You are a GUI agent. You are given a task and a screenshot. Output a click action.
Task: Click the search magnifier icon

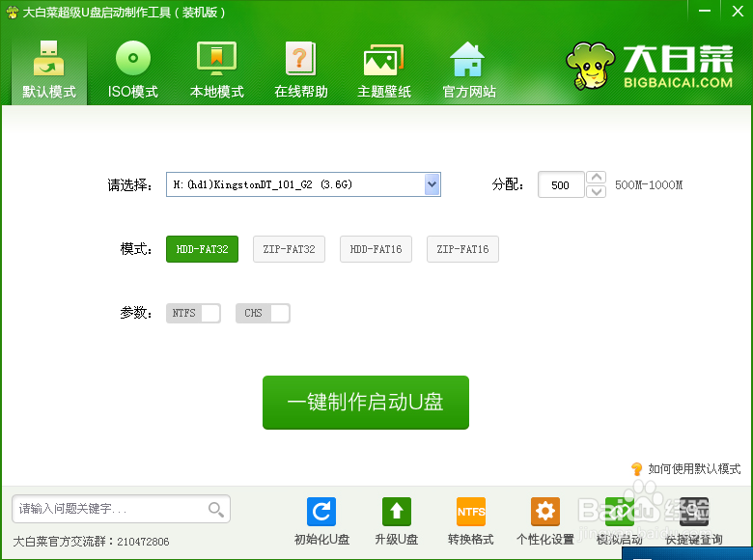click(x=215, y=509)
